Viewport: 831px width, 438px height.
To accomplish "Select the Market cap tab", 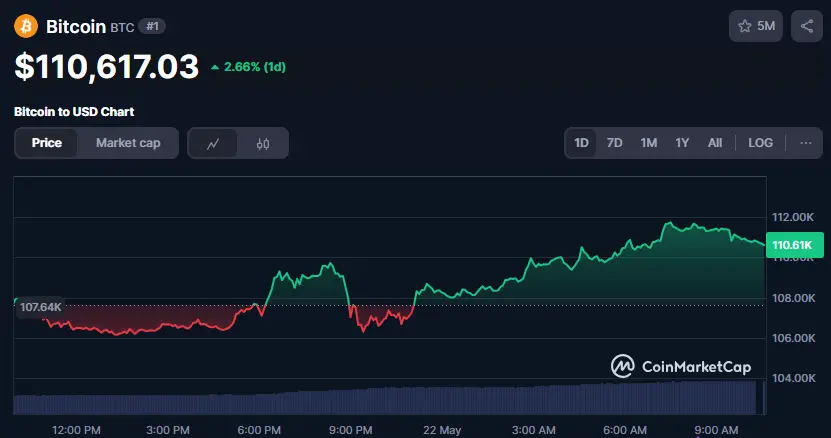I will click(x=128, y=143).
